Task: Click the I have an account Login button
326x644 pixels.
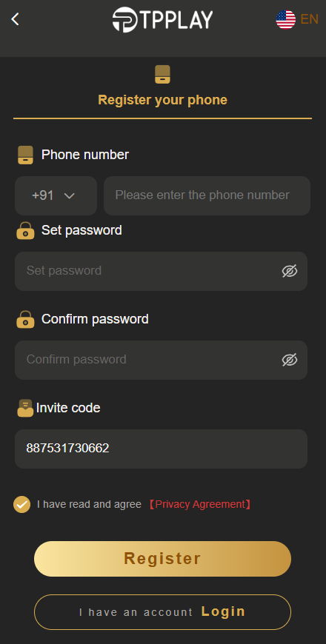Action: 162,612
